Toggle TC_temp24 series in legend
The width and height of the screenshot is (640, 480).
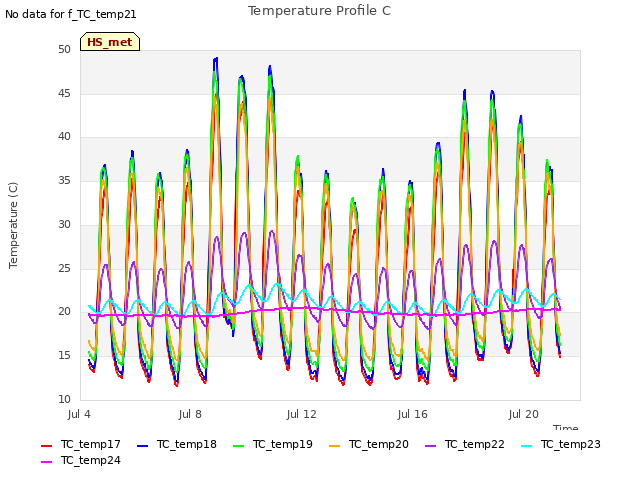tap(81, 460)
